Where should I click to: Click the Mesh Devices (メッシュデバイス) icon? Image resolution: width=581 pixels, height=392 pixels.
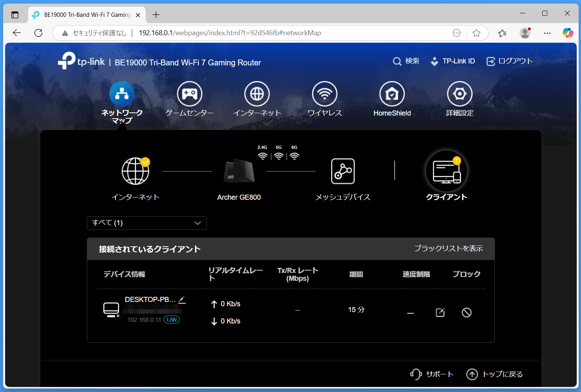point(343,171)
